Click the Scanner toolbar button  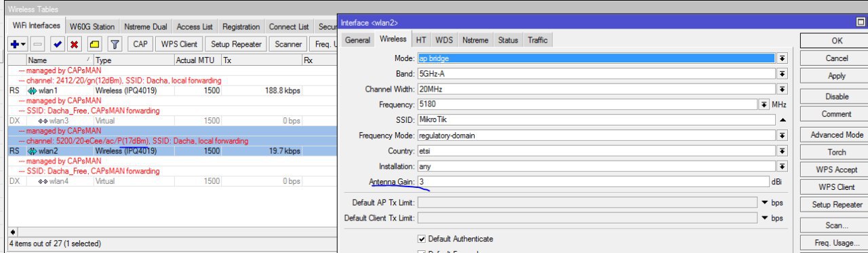pyautogui.click(x=288, y=44)
